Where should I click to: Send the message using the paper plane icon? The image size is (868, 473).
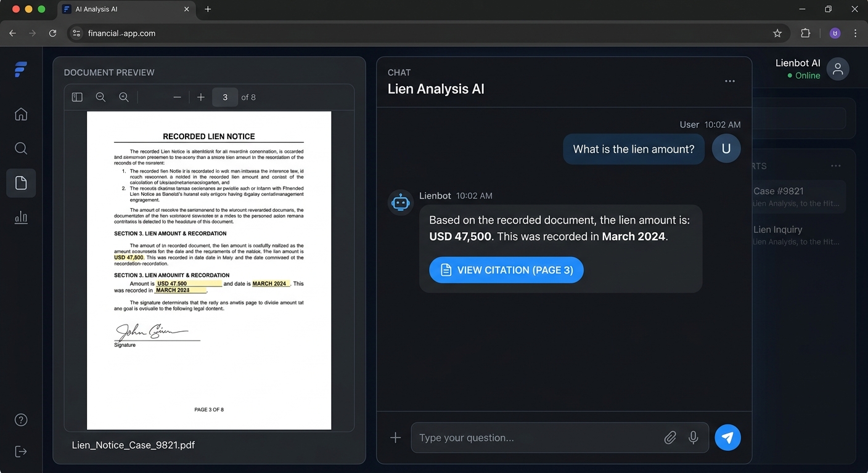pyautogui.click(x=727, y=437)
